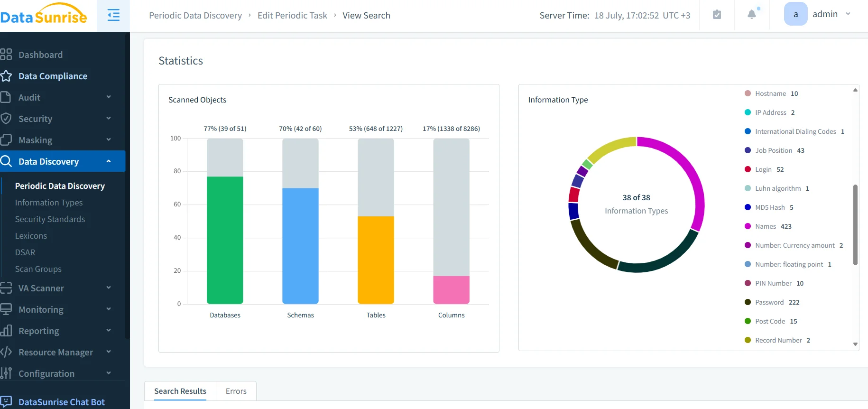Image resolution: width=868 pixels, height=409 pixels.
Task: Open the notifications bell icon
Action: click(752, 14)
